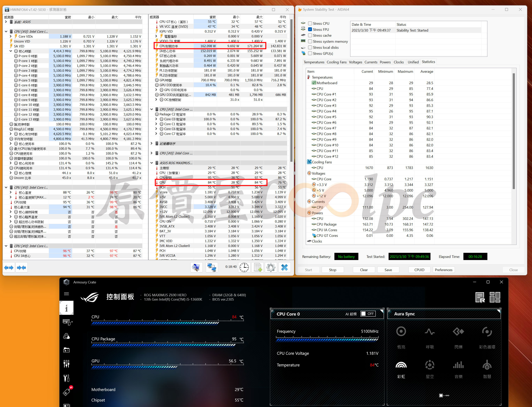Click HWiNFO right panel vertical scrollbar
The height and width of the screenshot is (407, 532).
[291, 91]
